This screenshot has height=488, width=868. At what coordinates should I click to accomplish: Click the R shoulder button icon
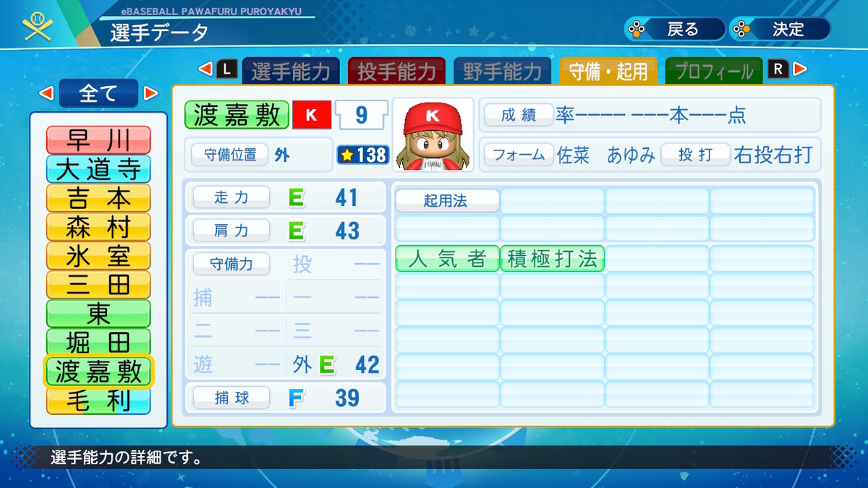tap(778, 69)
